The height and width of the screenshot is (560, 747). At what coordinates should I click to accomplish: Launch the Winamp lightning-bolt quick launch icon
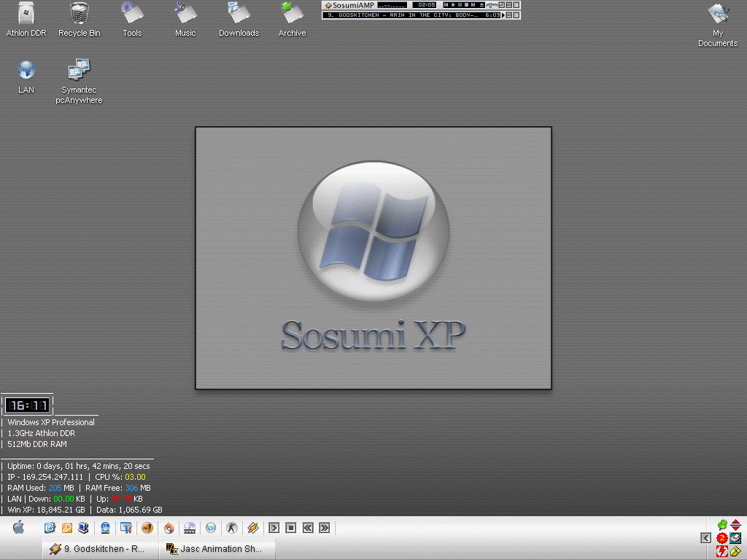pyautogui.click(x=253, y=528)
